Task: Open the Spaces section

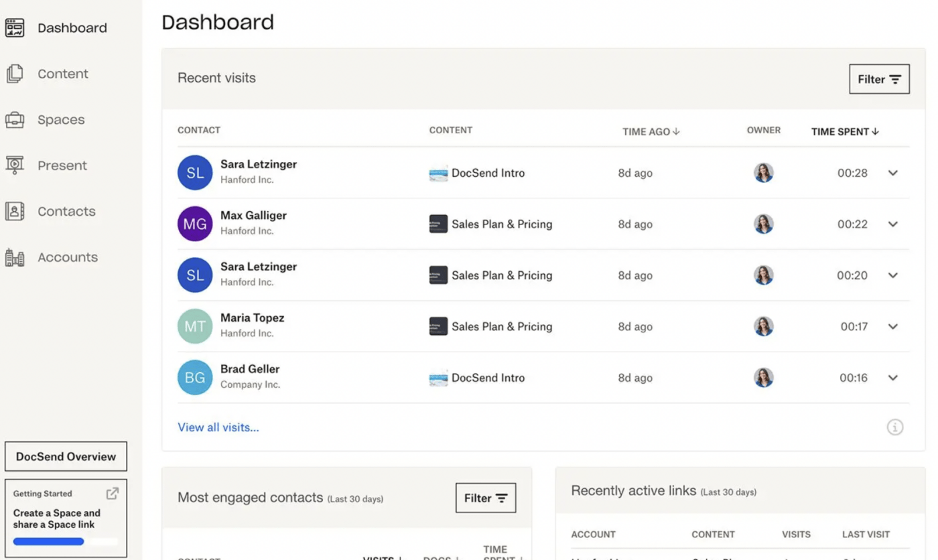Action: (x=61, y=120)
